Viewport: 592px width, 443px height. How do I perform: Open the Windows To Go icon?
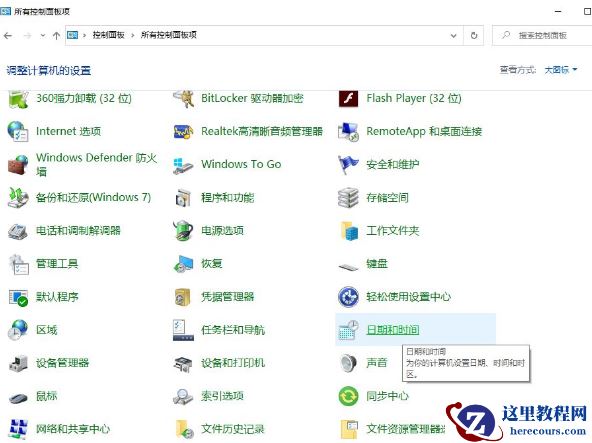183,165
